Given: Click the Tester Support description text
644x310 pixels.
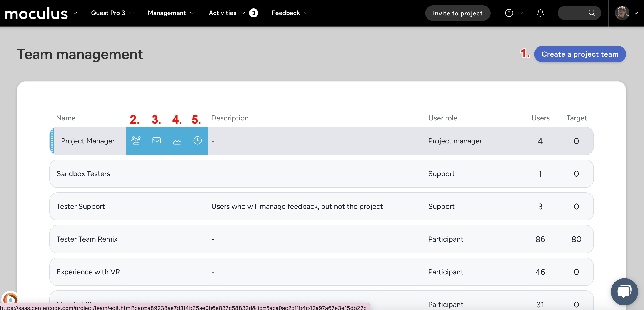Looking at the screenshot, I should 297,207.
